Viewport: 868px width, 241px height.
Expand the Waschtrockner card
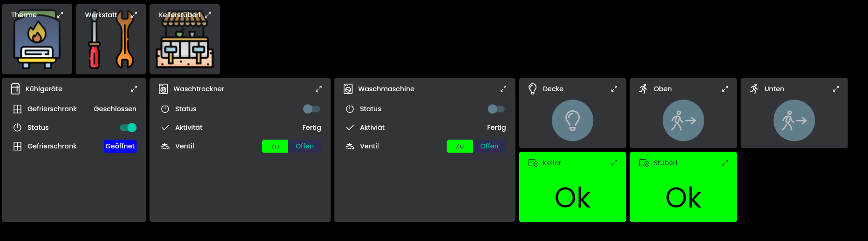coord(319,89)
